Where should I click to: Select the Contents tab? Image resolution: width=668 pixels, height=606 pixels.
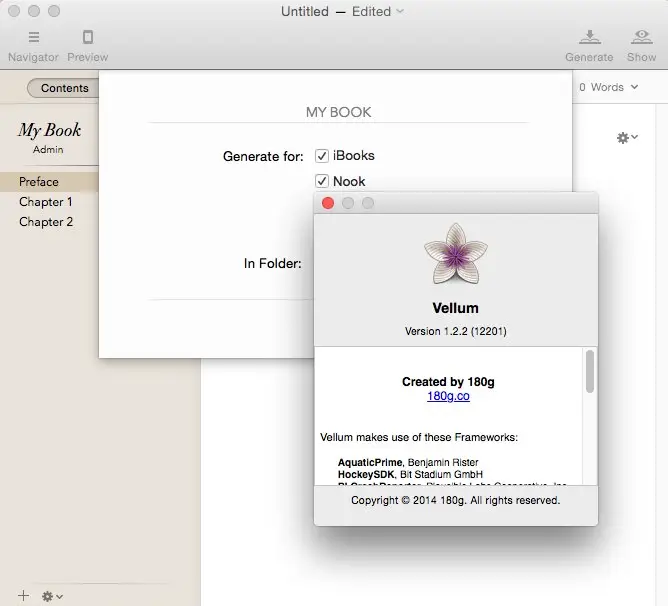(64, 88)
